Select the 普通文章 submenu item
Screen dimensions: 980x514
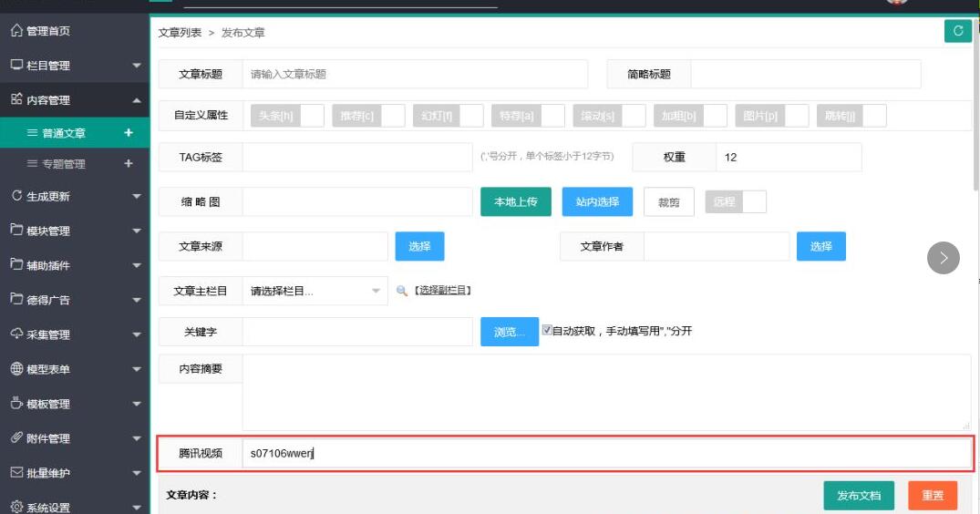click(x=75, y=132)
